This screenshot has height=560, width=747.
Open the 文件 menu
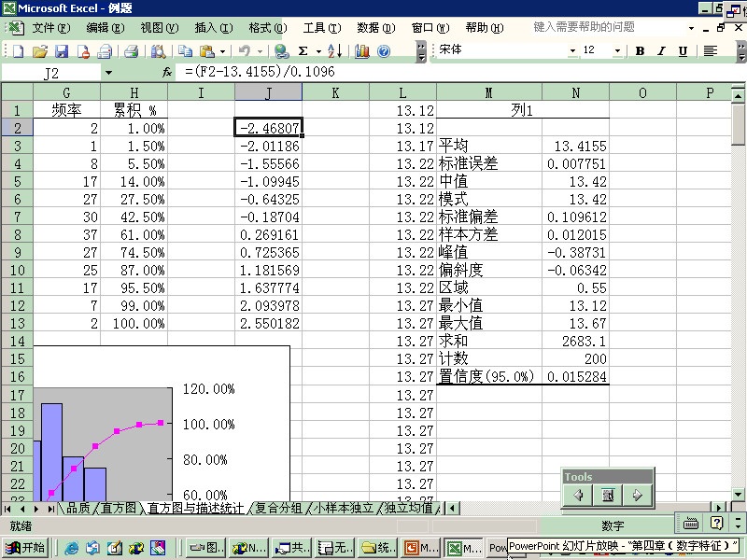(51, 28)
